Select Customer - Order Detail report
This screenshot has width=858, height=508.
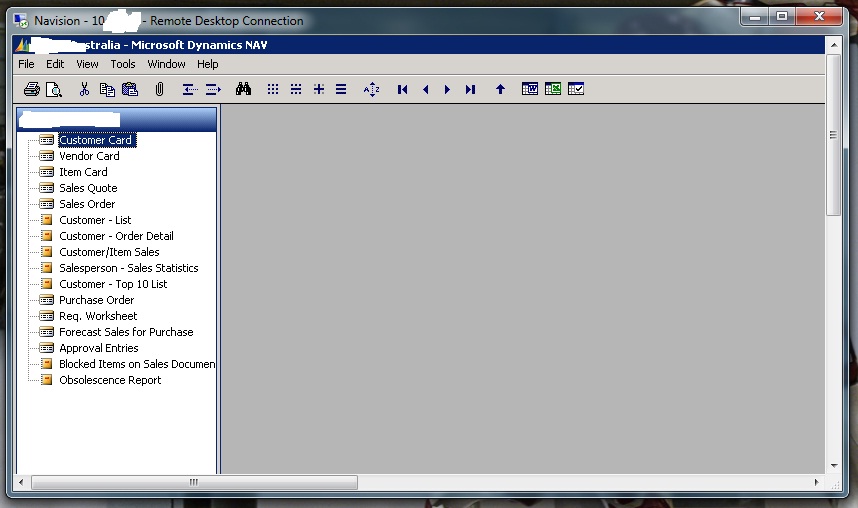117,236
